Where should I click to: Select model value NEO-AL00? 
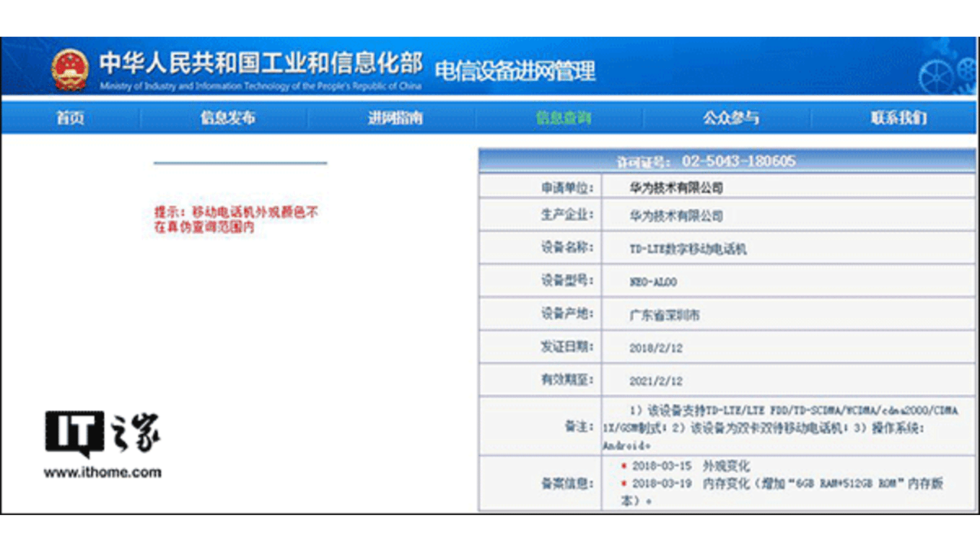coord(653,282)
